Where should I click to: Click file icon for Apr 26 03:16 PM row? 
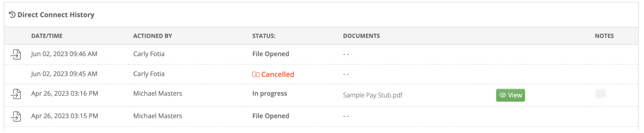(16, 94)
